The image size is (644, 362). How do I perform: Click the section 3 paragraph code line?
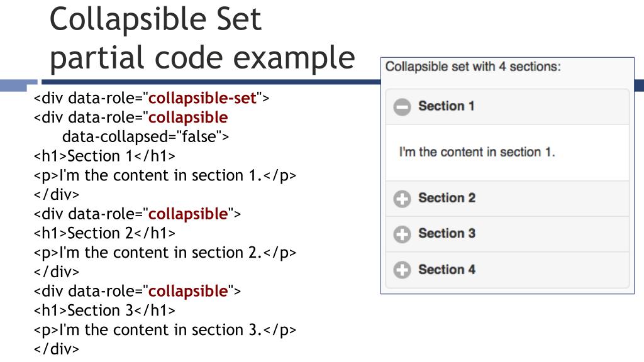tap(165, 330)
